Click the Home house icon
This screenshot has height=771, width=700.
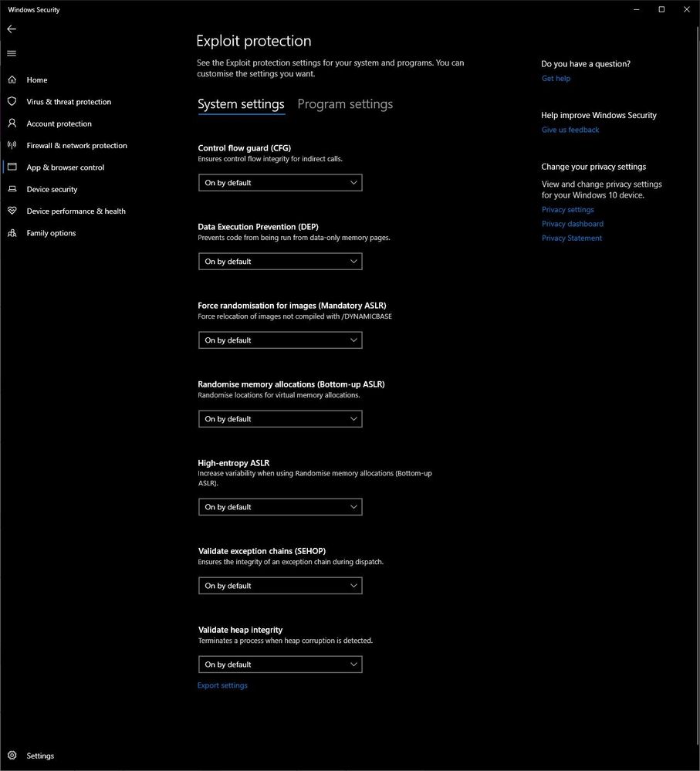pos(12,79)
